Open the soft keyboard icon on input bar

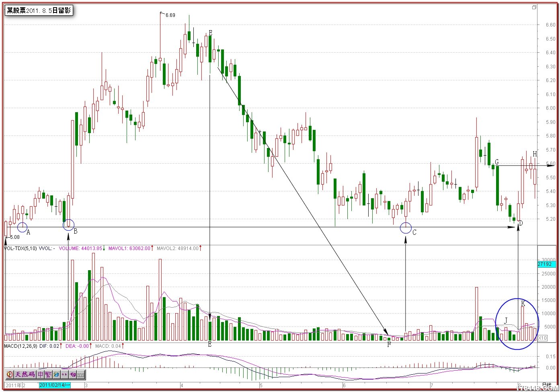click(x=80, y=375)
